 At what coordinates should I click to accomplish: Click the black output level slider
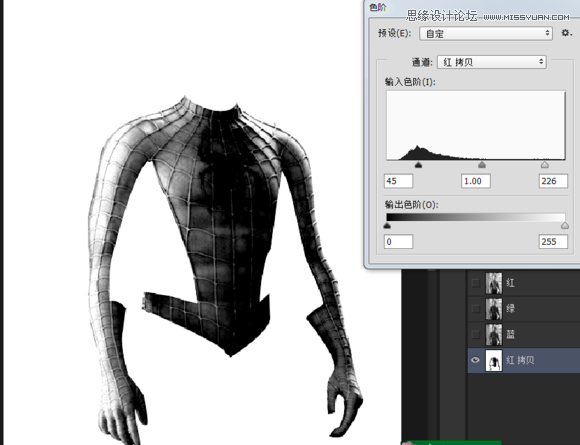click(x=387, y=225)
